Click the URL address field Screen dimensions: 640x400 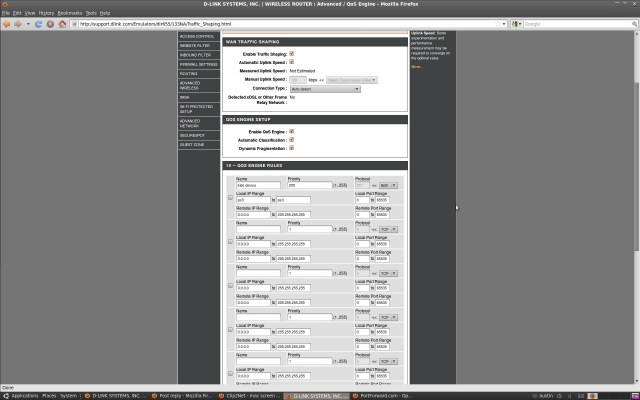(286, 24)
